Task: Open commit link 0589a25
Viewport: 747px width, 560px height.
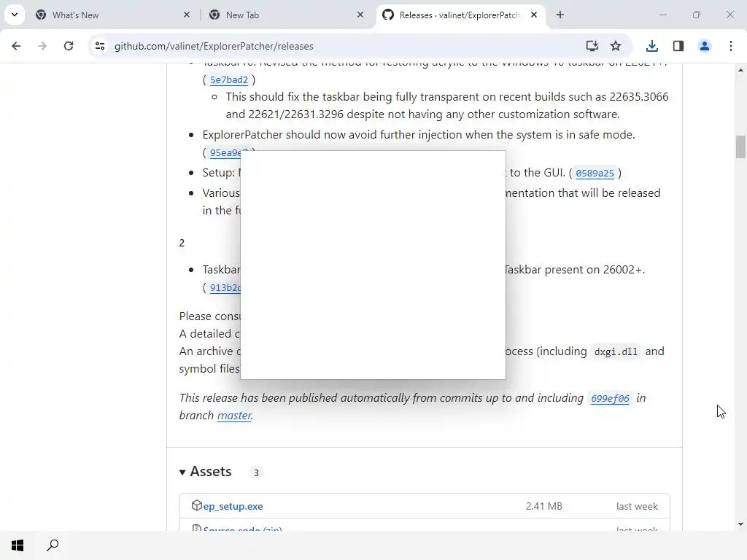Action: 595,173
